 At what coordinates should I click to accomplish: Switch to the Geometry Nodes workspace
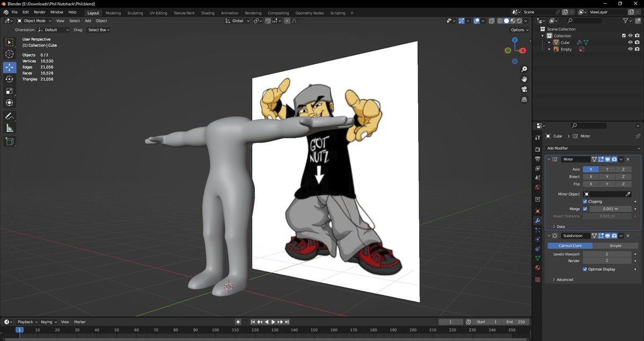[x=310, y=13]
